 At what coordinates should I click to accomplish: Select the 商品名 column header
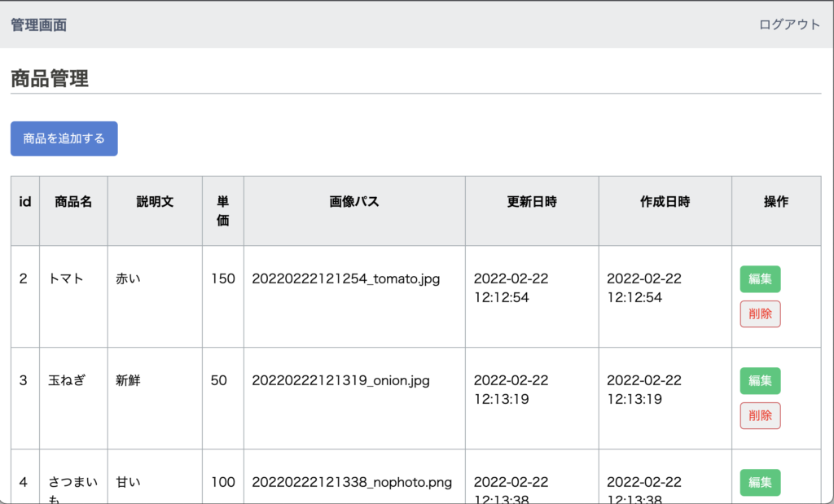(x=73, y=202)
